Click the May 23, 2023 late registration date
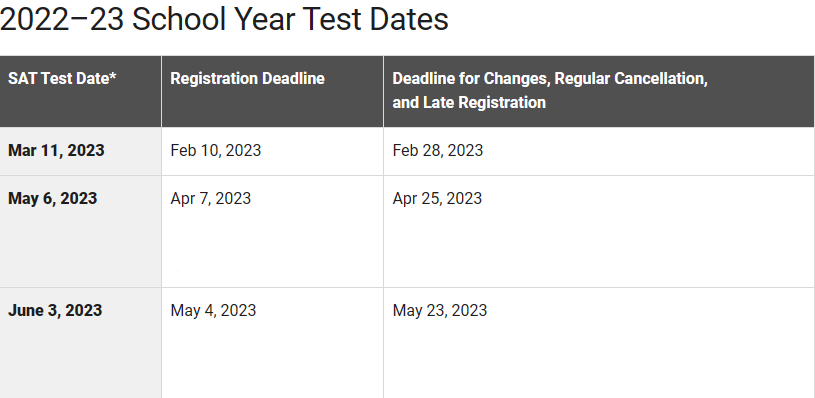Viewport: 815px width, 398px height. [440, 311]
